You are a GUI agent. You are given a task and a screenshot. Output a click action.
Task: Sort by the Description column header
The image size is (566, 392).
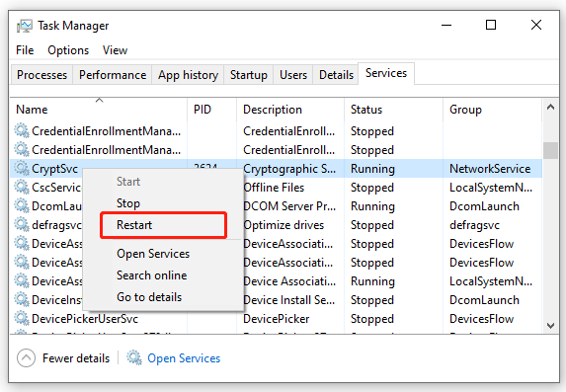(290, 110)
